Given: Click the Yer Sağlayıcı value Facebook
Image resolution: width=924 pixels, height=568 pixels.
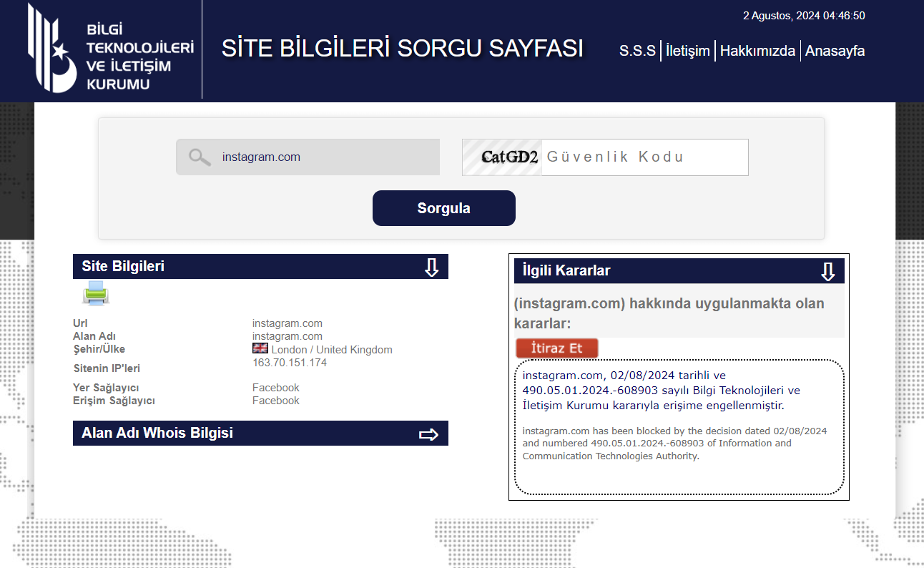Looking at the screenshot, I should click(x=276, y=388).
